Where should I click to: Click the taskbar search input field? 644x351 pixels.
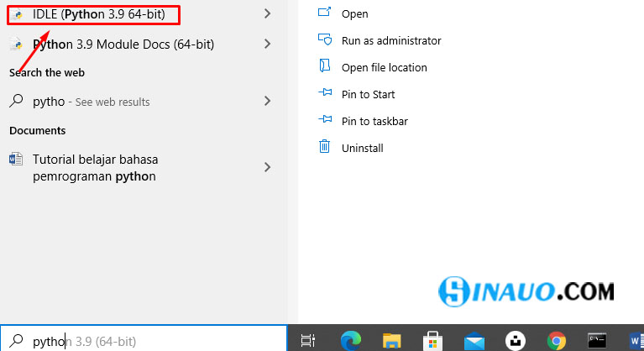(144, 338)
